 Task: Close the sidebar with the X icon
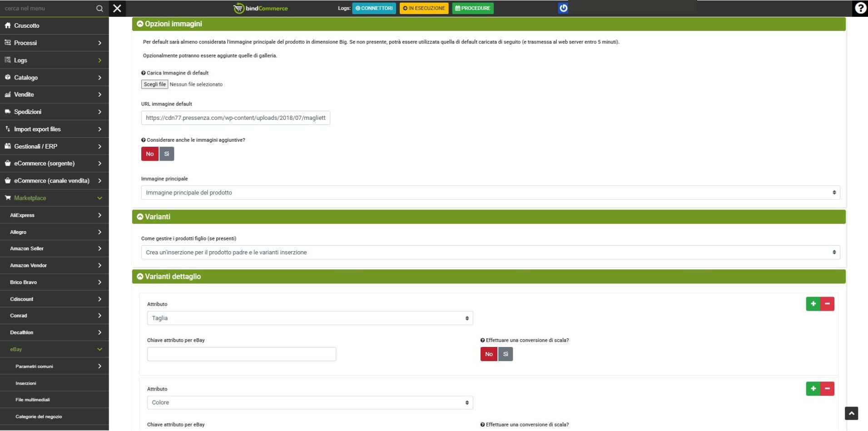[x=117, y=8]
